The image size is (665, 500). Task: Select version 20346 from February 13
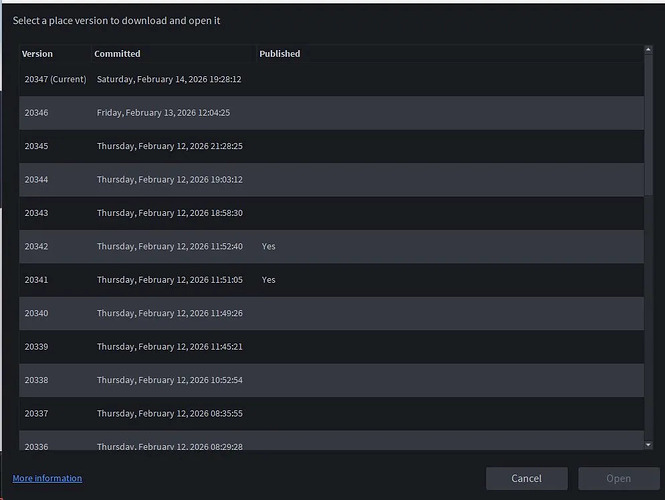click(330, 113)
